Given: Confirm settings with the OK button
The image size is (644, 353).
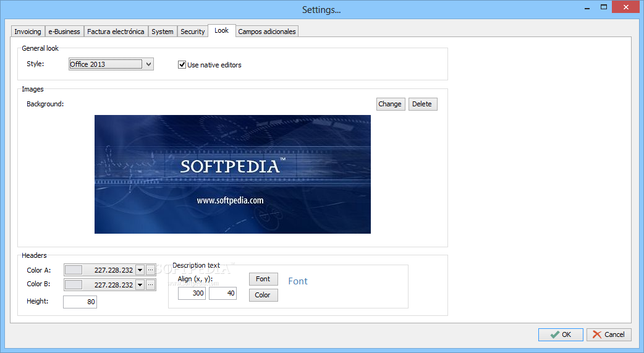Looking at the screenshot, I should pyautogui.click(x=561, y=334).
